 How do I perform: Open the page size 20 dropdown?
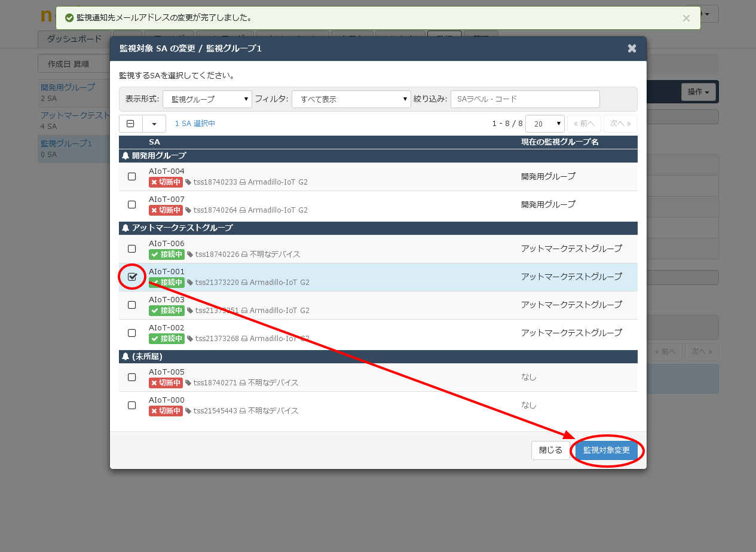pyautogui.click(x=545, y=124)
